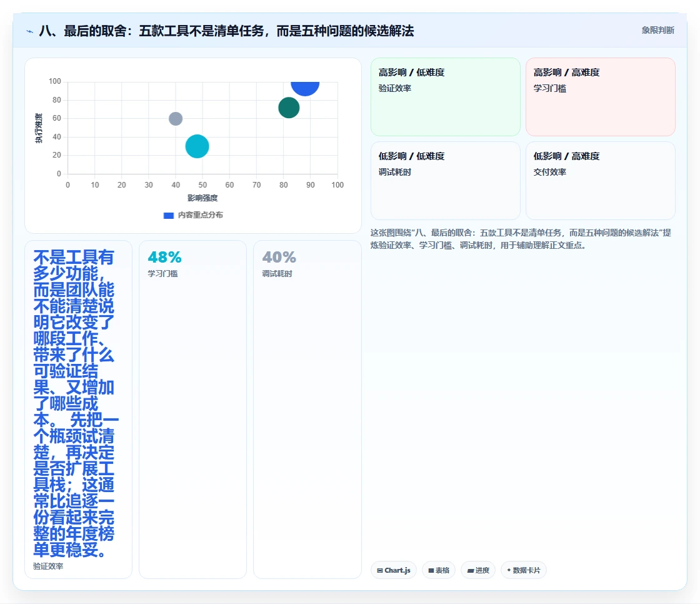Select the gray bubble in the chart
Image resolution: width=700 pixels, height=604 pixels.
tap(176, 119)
